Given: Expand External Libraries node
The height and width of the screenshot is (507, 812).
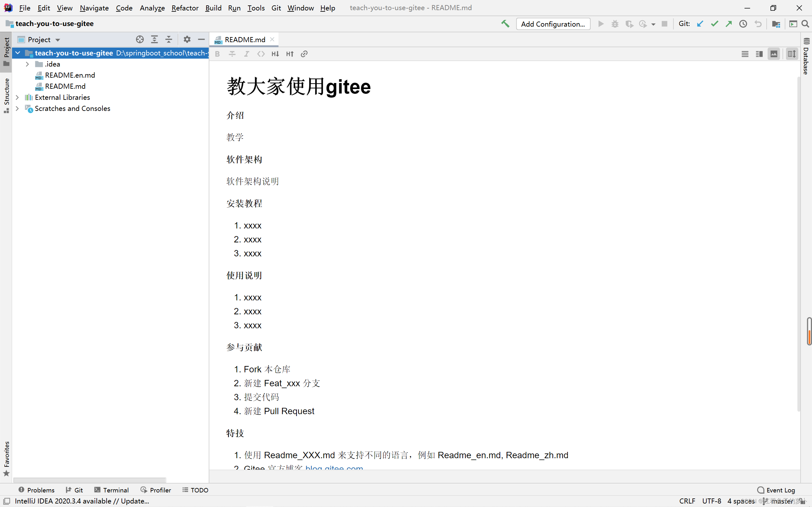Looking at the screenshot, I should click(x=17, y=97).
